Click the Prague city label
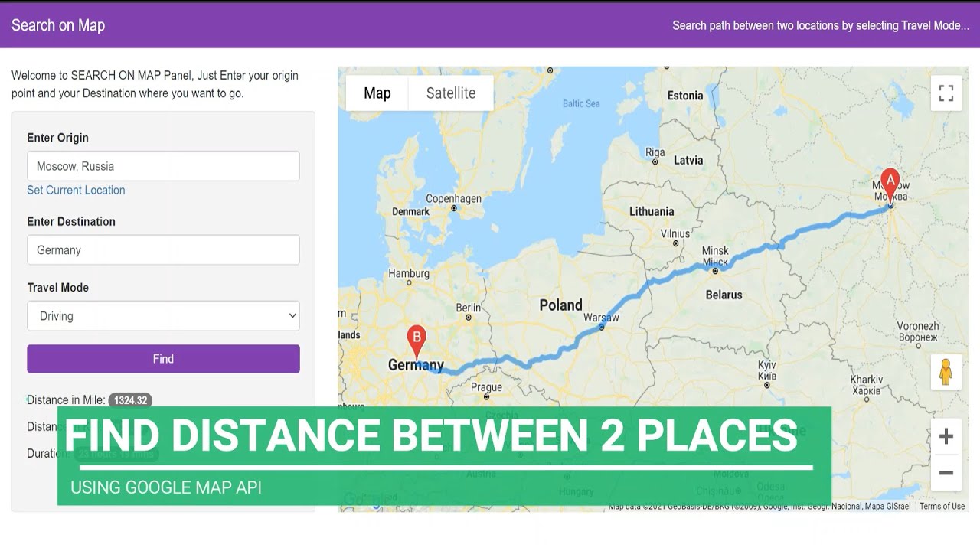 [486, 387]
